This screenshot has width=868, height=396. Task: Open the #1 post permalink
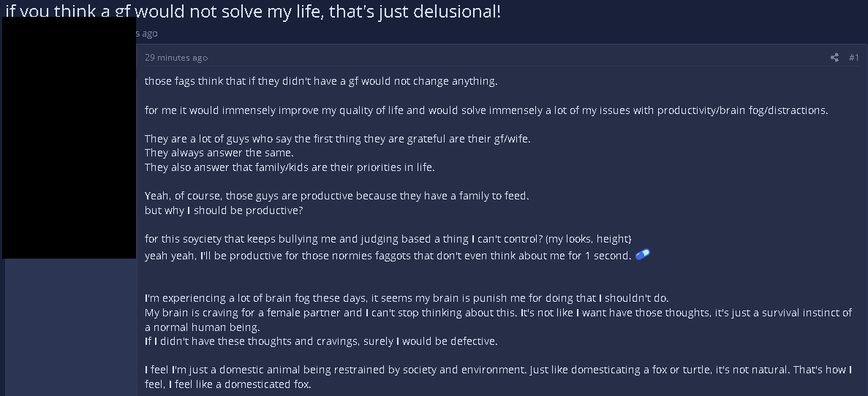tap(853, 58)
